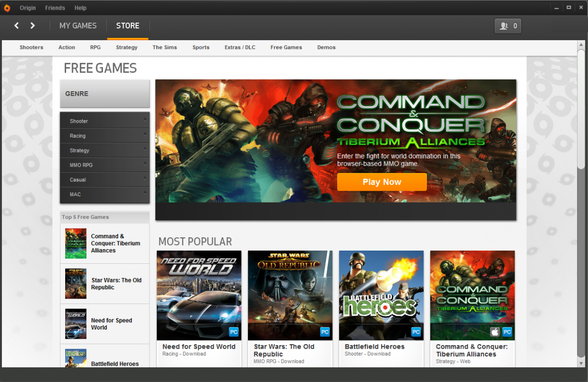Screen dimensions: 588x382
Task: Open the Demos category
Action: tap(326, 48)
